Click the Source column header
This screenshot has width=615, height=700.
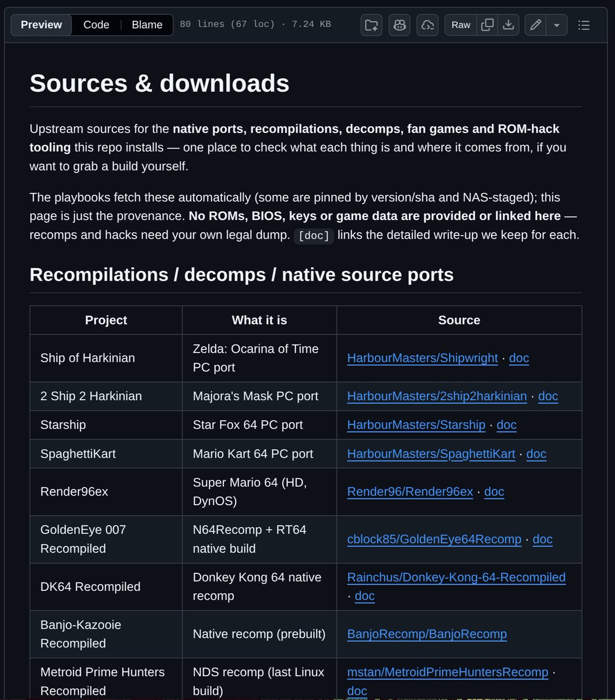pyautogui.click(x=459, y=320)
